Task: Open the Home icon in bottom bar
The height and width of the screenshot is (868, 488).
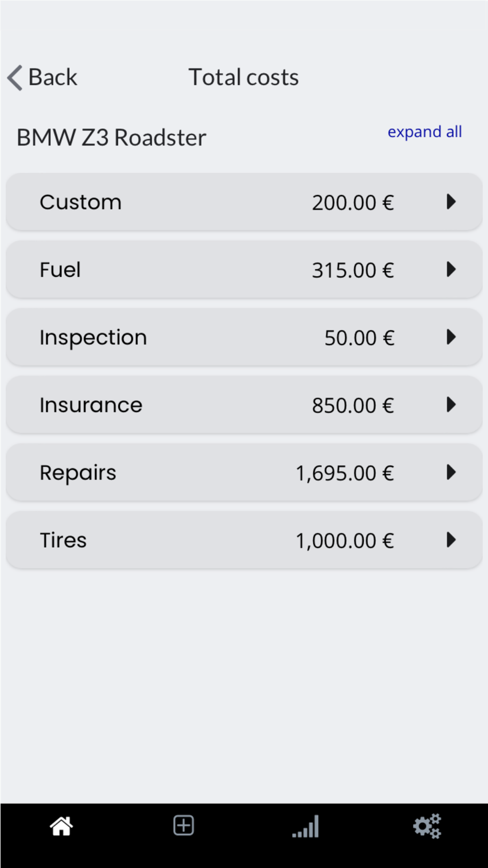Action: 61,827
